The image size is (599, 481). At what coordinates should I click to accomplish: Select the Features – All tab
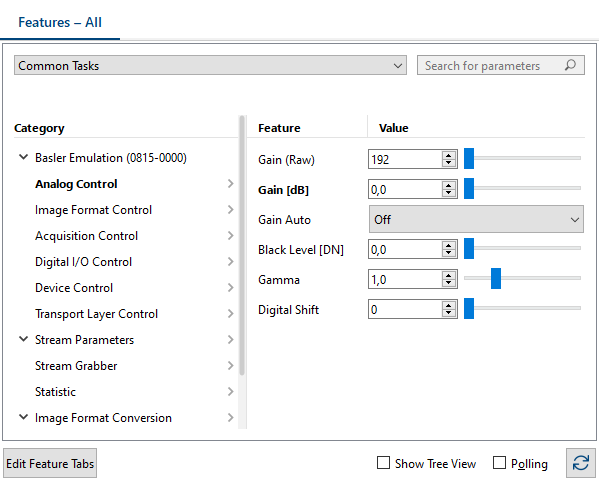point(60,22)
